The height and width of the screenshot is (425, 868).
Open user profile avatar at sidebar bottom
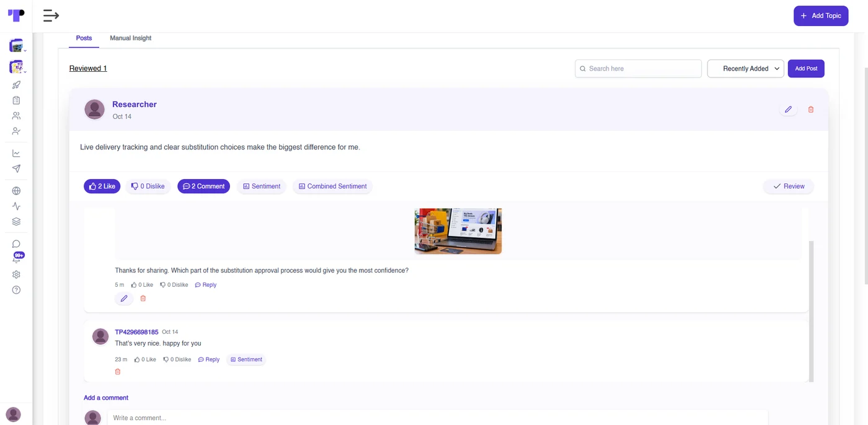[x=13, y=414]
